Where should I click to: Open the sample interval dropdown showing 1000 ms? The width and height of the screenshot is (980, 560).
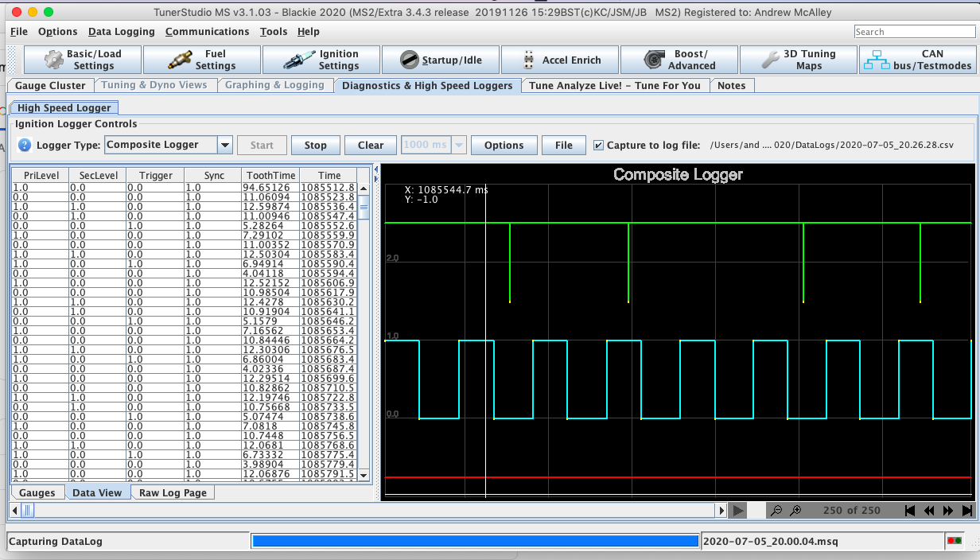click(x=458, y=145)
